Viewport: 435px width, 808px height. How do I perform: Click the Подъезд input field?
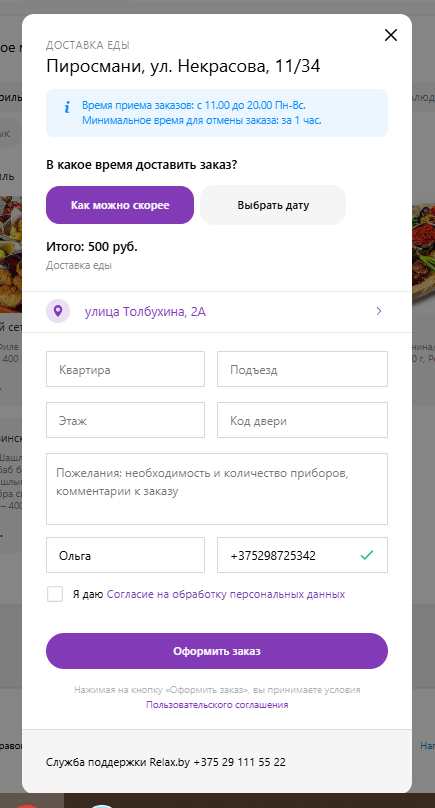pos(303,369)
